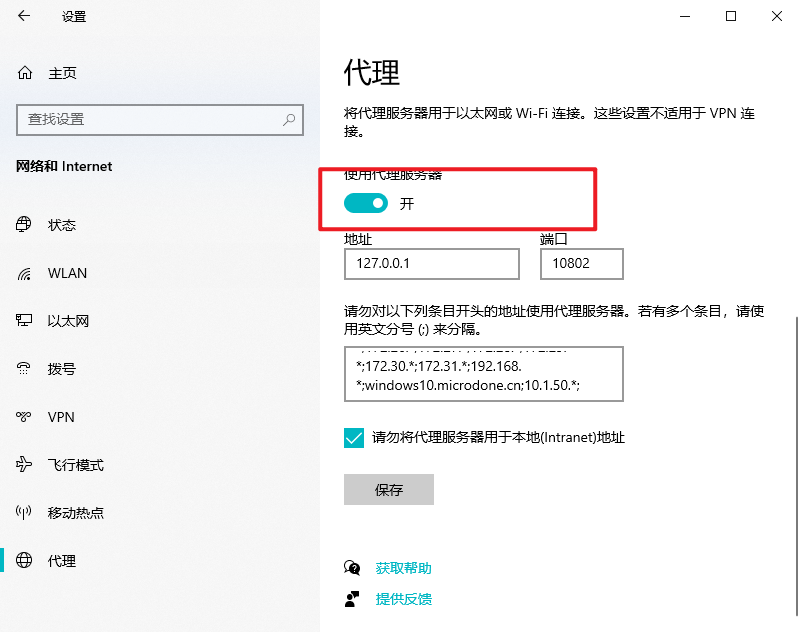Image resolution: width=800 pixels, height=632 pixels.
Task: Maximize the 设置 window
Action: 731,16
